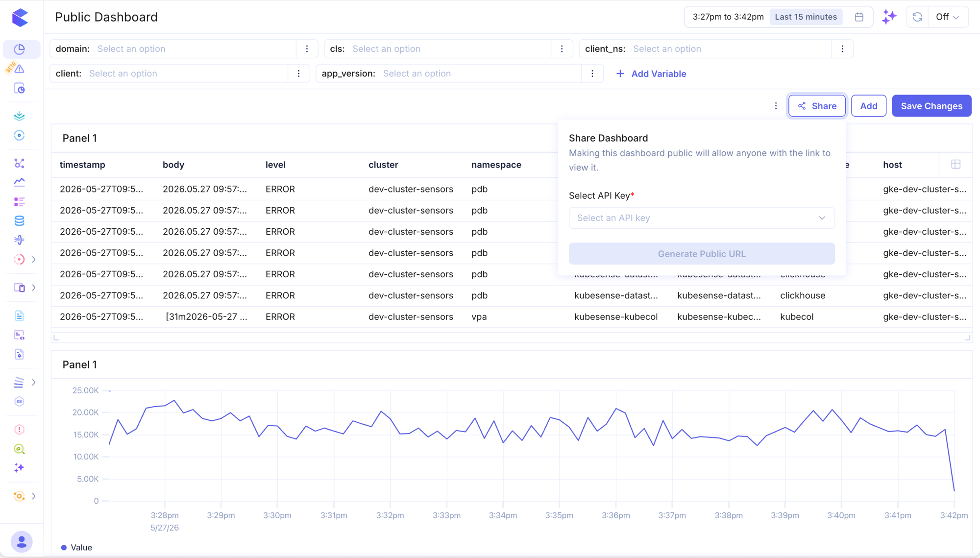Click the 3:27pm to 3:42pm time range

tap(728, 17)
